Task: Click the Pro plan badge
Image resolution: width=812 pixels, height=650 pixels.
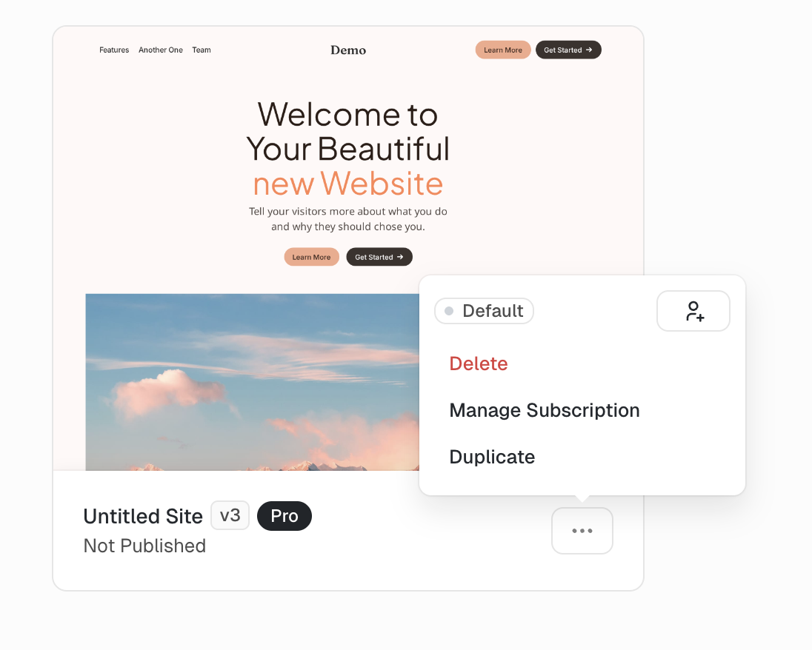Action: tap(284, 516)
